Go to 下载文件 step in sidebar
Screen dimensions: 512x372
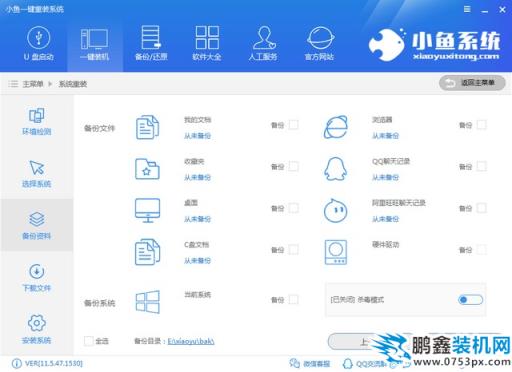(x=37, y=278)
